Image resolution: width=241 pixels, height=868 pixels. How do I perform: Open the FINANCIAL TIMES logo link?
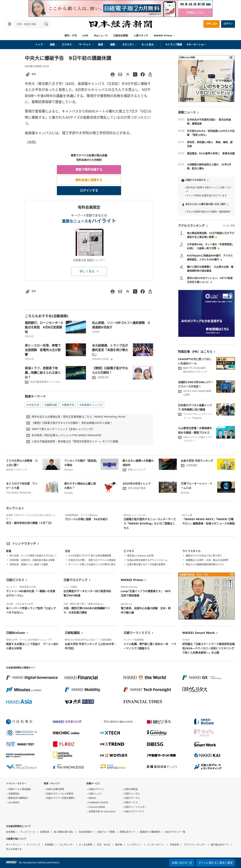142,702
